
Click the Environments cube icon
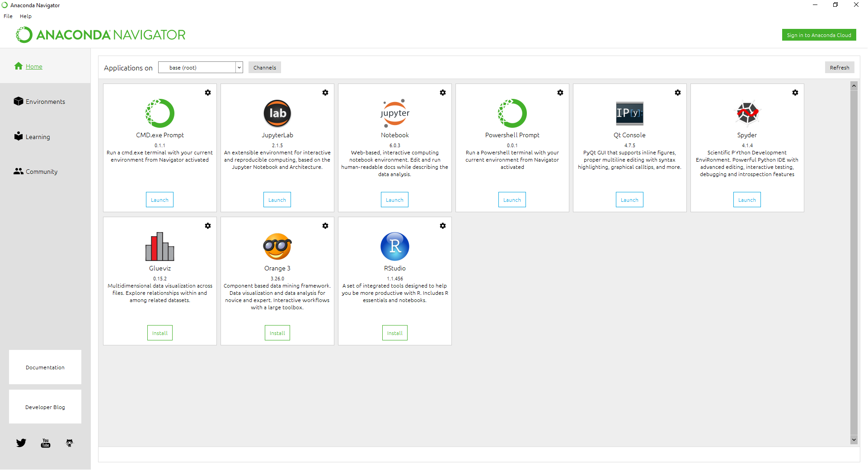19,101
